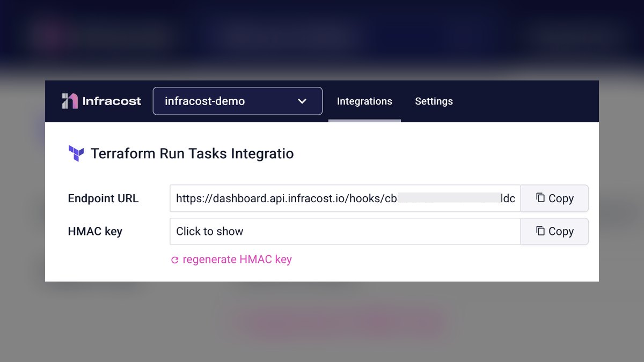Copy the Endpoint URL
The height and width of the screenshot is (362, 644).
tap(554, 198)
